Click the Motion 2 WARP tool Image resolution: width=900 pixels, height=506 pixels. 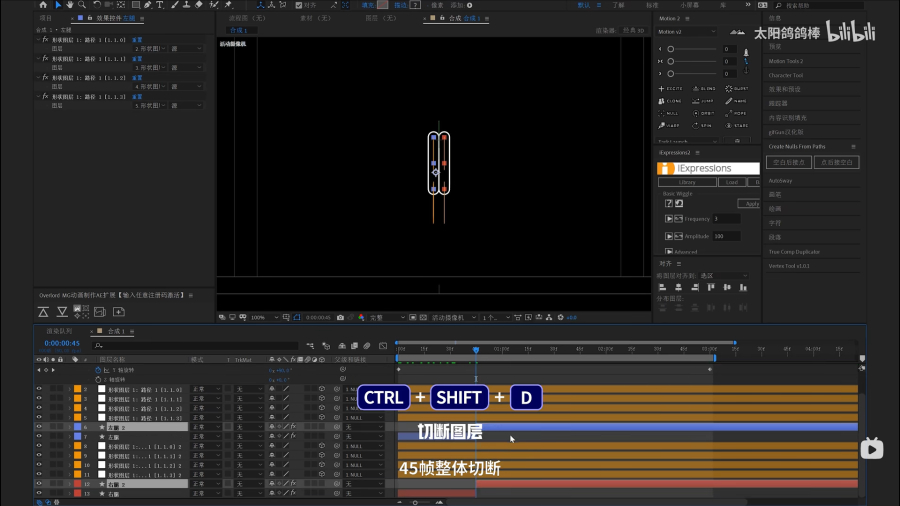tap(669, 125)
